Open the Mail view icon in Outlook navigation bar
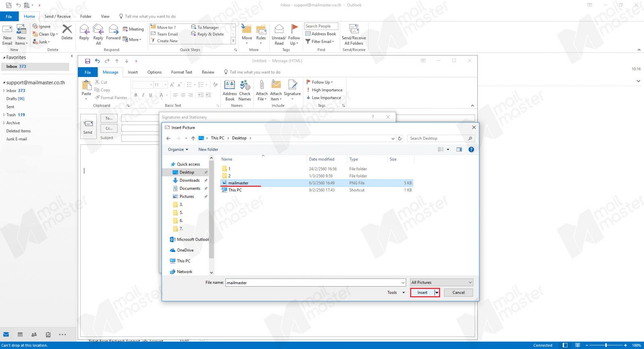 coord(6,335)
